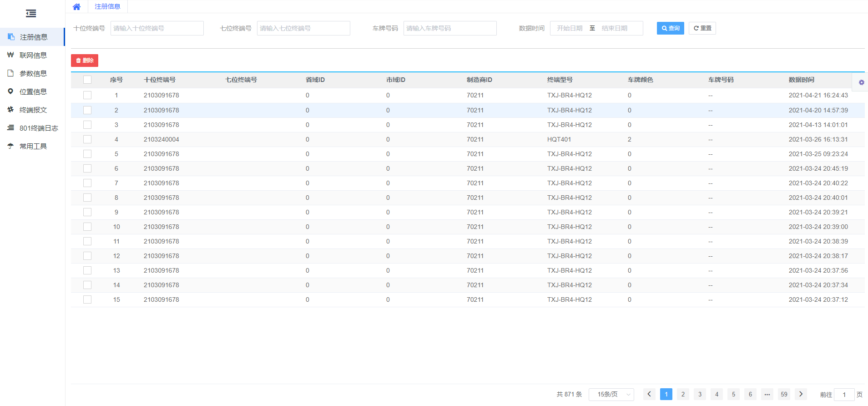This screenshot has height=406, width=868.
Task: Check the checkbox for row 11
Action: click(x=87, y=241)
